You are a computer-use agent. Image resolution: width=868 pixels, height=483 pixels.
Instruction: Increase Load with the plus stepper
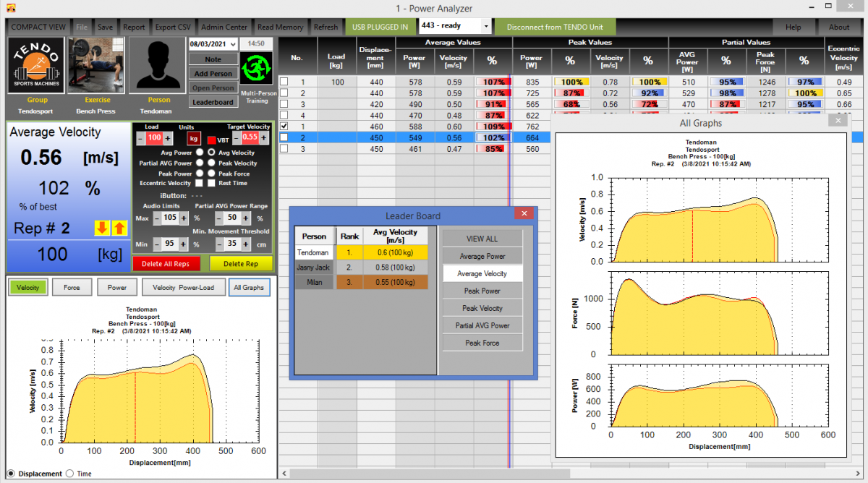[x=168, y=137]
